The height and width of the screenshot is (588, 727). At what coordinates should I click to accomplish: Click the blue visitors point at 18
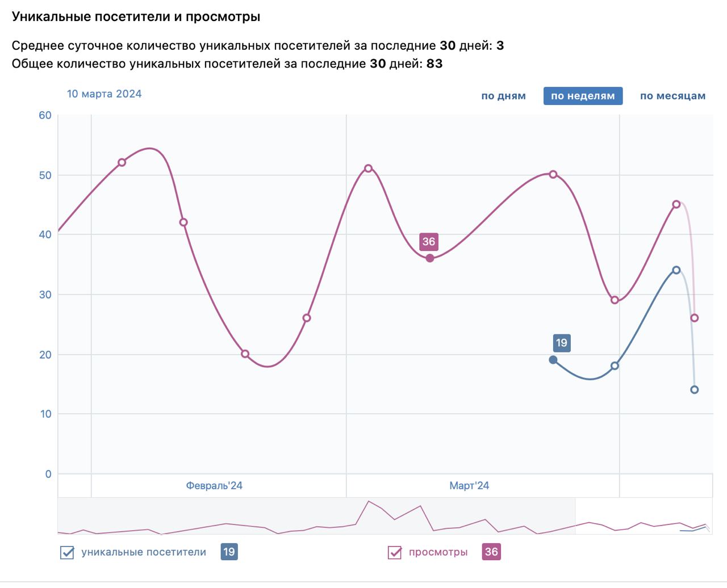[615, 366]
